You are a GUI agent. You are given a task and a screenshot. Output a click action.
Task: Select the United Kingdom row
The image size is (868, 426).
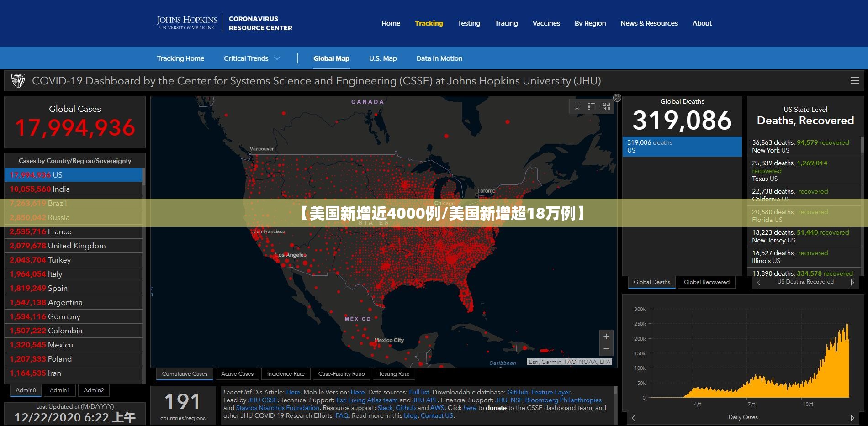73,246
